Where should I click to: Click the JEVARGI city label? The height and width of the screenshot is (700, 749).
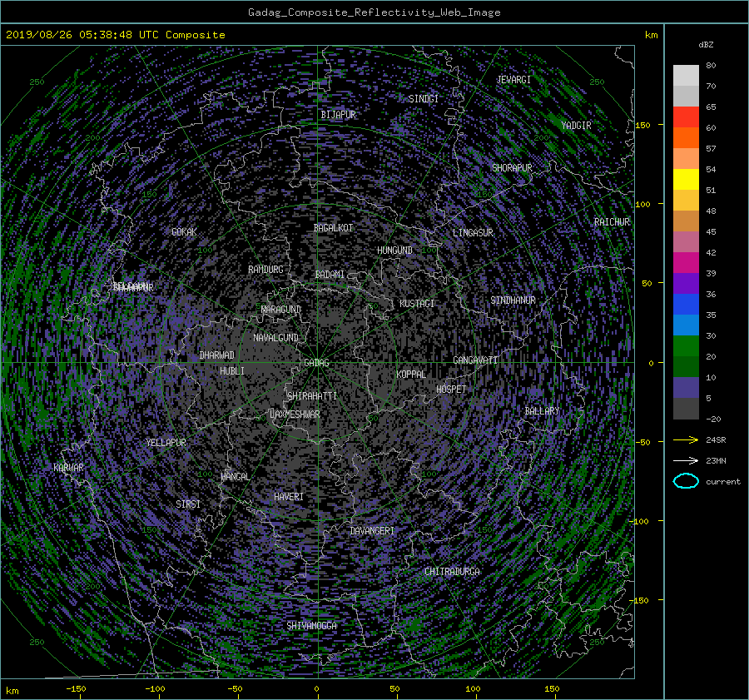pyautogui.click(x=513, y=80)
